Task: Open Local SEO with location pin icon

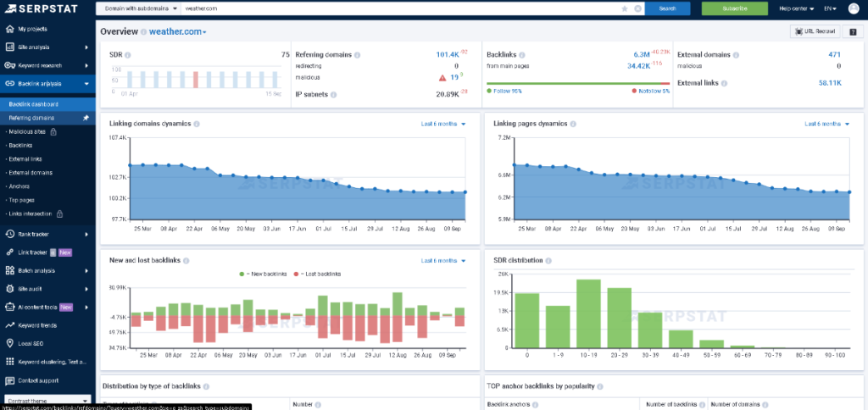Action: coord(31,343)
